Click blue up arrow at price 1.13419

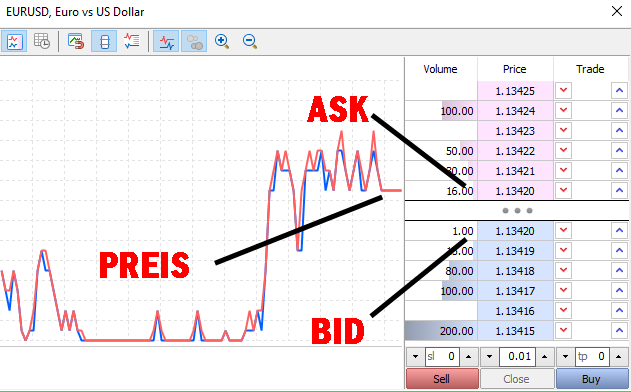pos(619,251)
